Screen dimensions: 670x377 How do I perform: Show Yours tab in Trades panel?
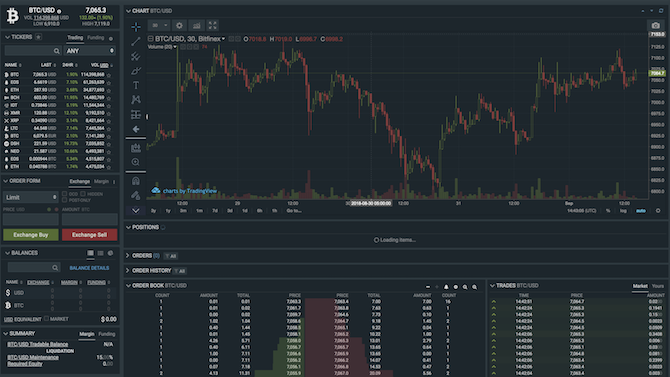(x=658, y=286)
